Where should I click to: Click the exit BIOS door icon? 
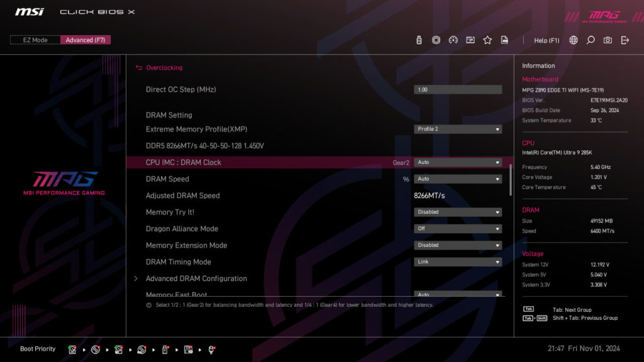click(x=625, y=40)
